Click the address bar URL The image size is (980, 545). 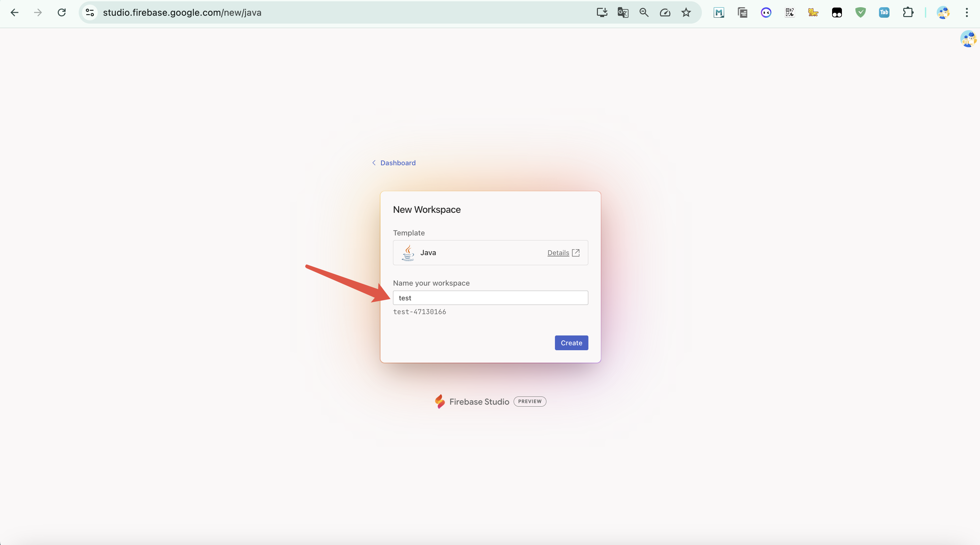click(x=182, y=12)
